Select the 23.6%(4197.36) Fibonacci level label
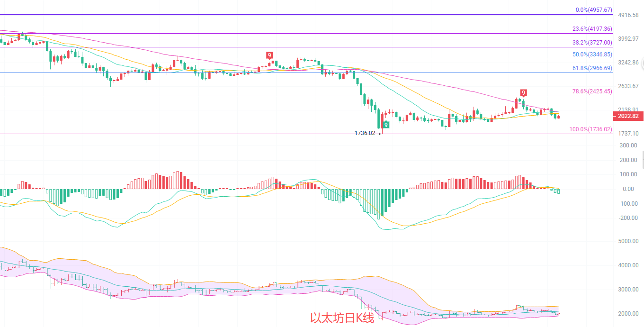The image size is (644, 327). click(592, 29)
